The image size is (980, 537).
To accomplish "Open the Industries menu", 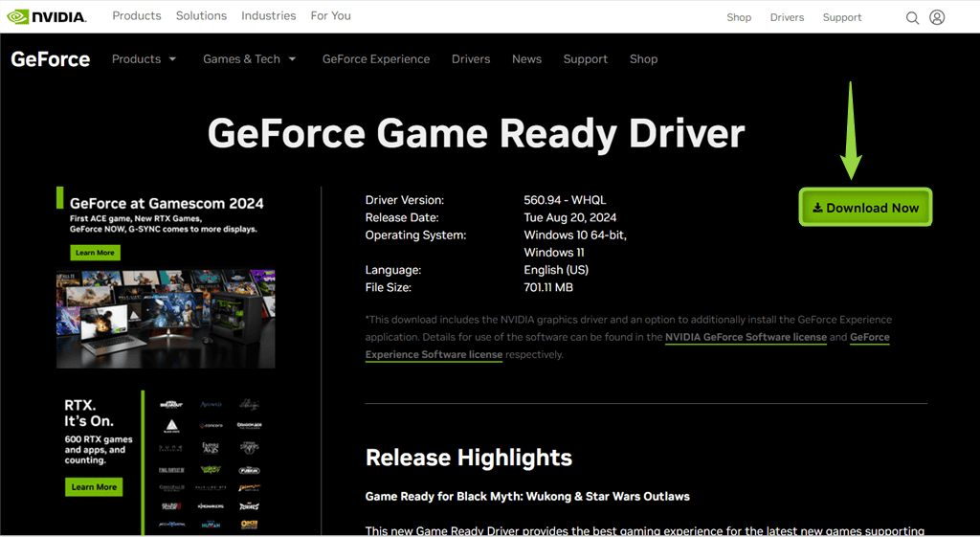I will click(268, 16).
